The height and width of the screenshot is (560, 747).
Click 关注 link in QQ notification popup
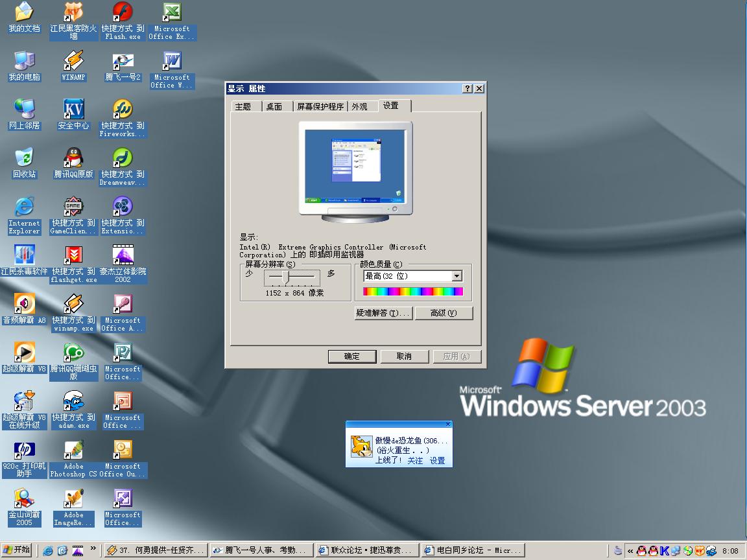tap(415, 460)
